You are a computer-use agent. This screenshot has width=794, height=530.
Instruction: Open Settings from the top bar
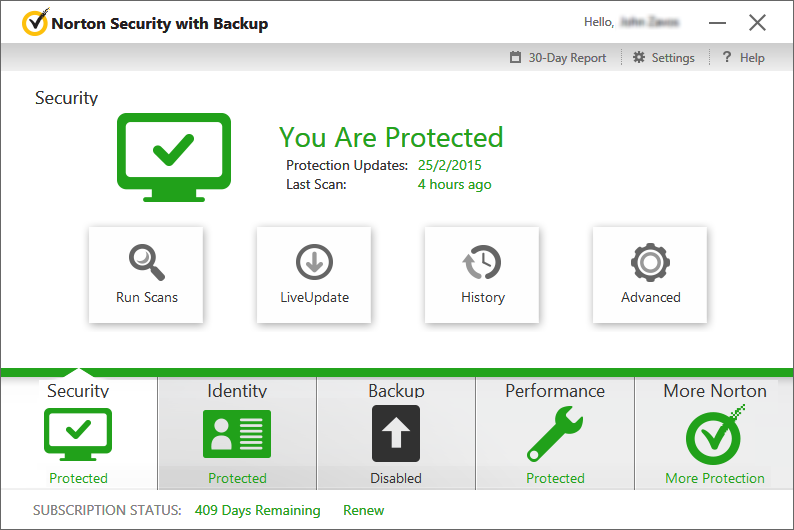pyautogui.click(x=663, y=58)
